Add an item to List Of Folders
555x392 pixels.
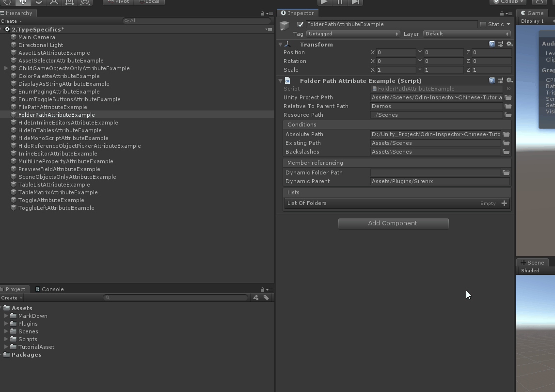[x=504, y=204]
